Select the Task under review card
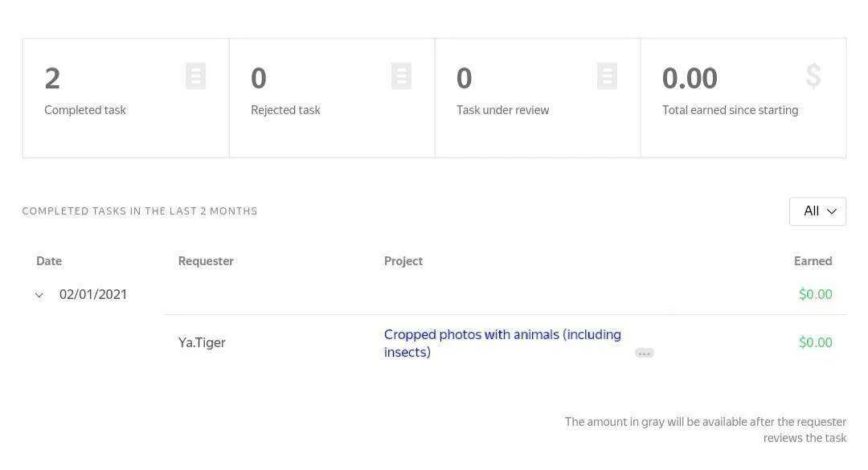868x470 pixels. (x=538, y=98)
